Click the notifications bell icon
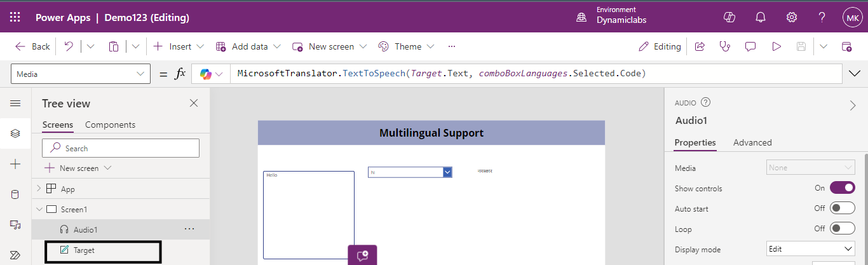868x265 pixels. tap(761, 17)
